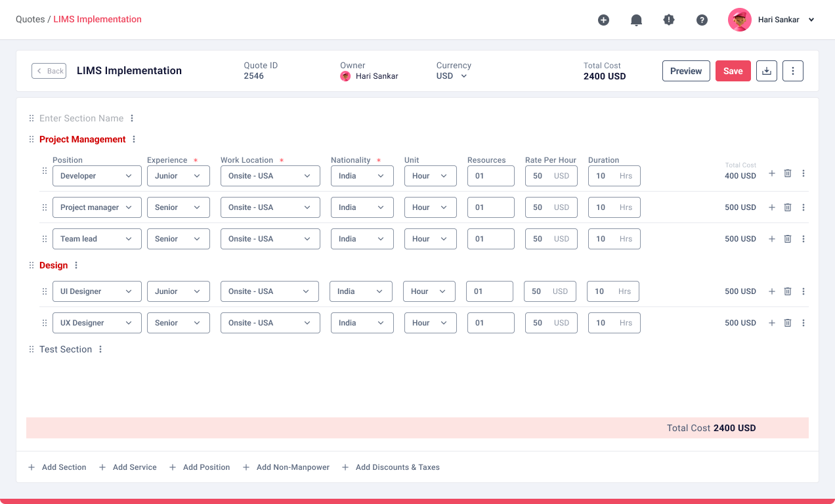Screen dimensions: 835x504
Task: Open the Project Management section options menu
Action: tap(134, 139)
